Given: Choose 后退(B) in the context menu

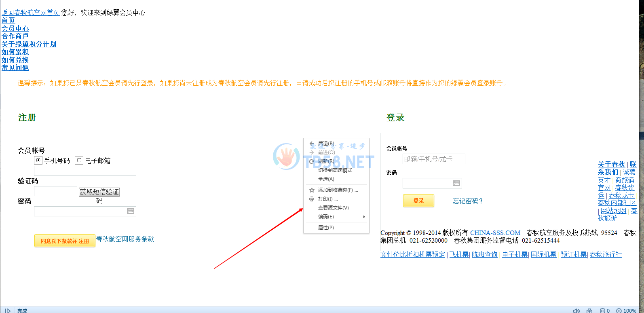Looking at the screenshot, I should click(336, 144).
